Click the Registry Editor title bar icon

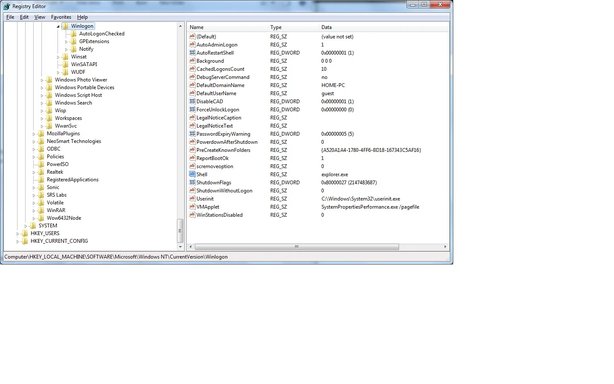(7, 6)
